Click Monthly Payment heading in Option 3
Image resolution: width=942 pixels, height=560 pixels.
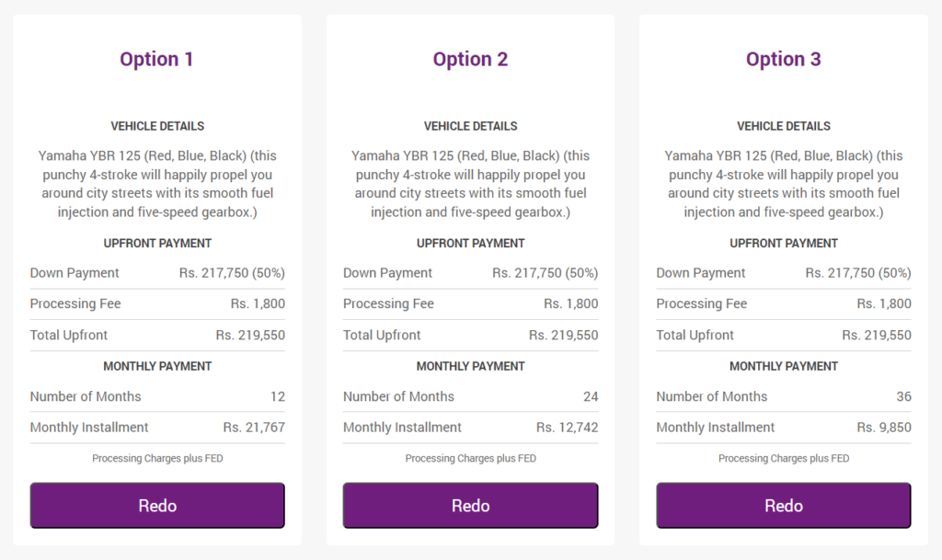(x=784, y=366)
